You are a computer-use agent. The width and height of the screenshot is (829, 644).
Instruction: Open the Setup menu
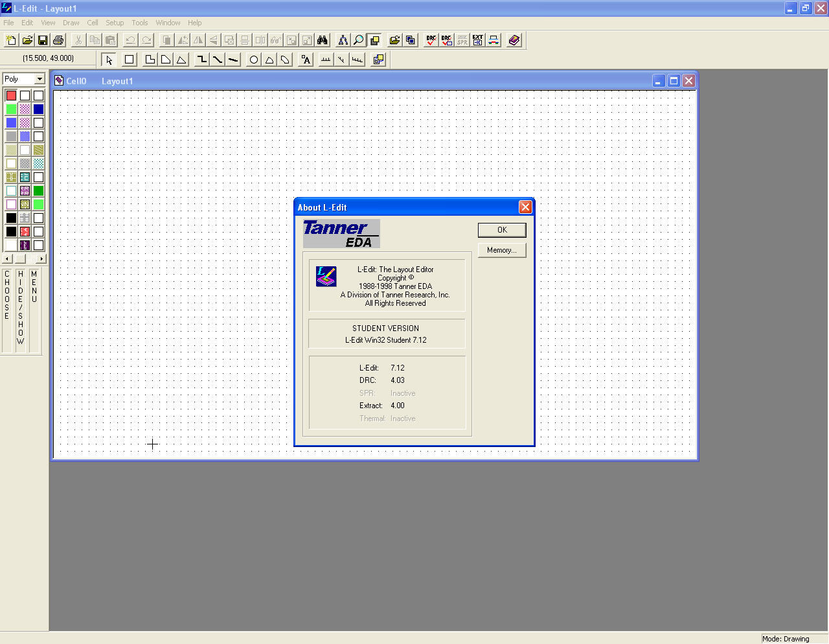click(115, 23)
